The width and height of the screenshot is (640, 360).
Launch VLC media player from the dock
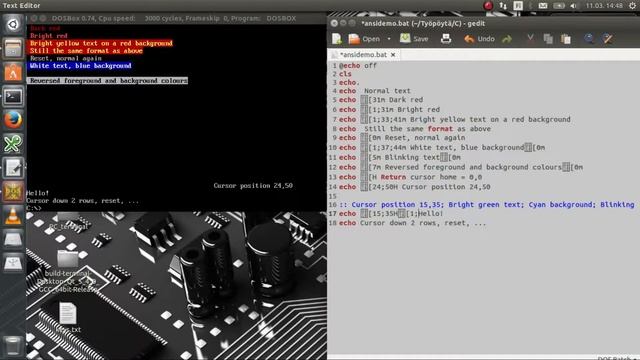(13, 216)
